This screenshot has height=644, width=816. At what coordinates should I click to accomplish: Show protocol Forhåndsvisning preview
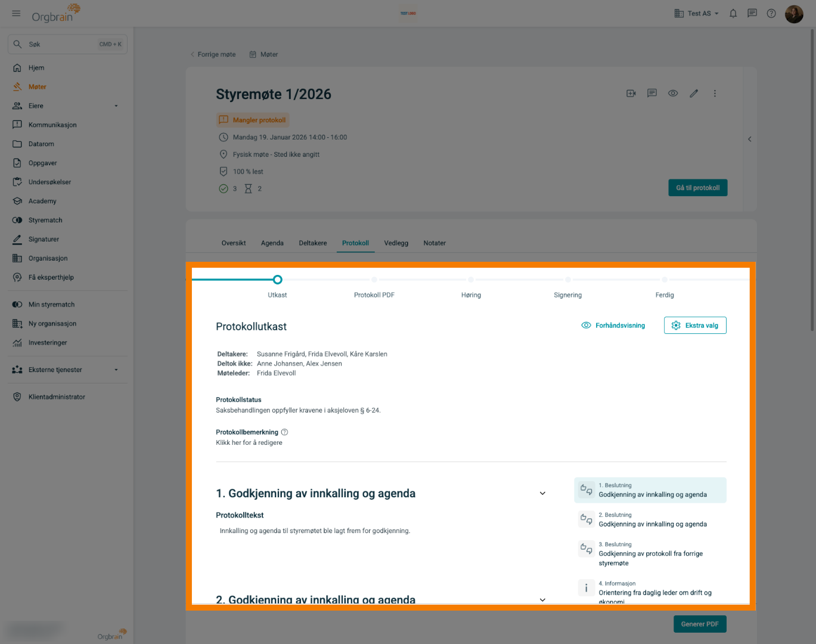coord(613,326)
